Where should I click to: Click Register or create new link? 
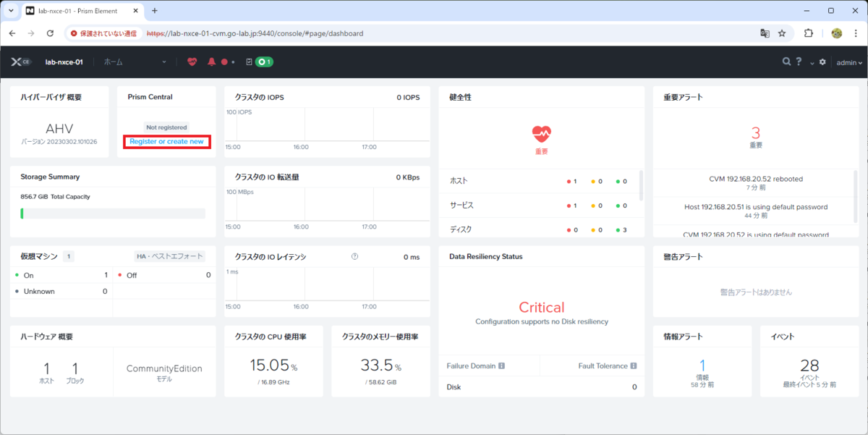(167, 141)
